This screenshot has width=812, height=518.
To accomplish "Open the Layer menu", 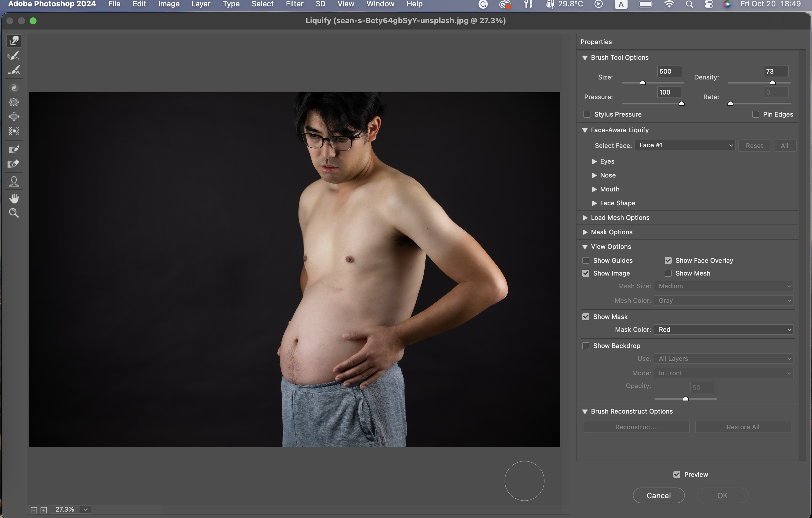I will [201, 4].
